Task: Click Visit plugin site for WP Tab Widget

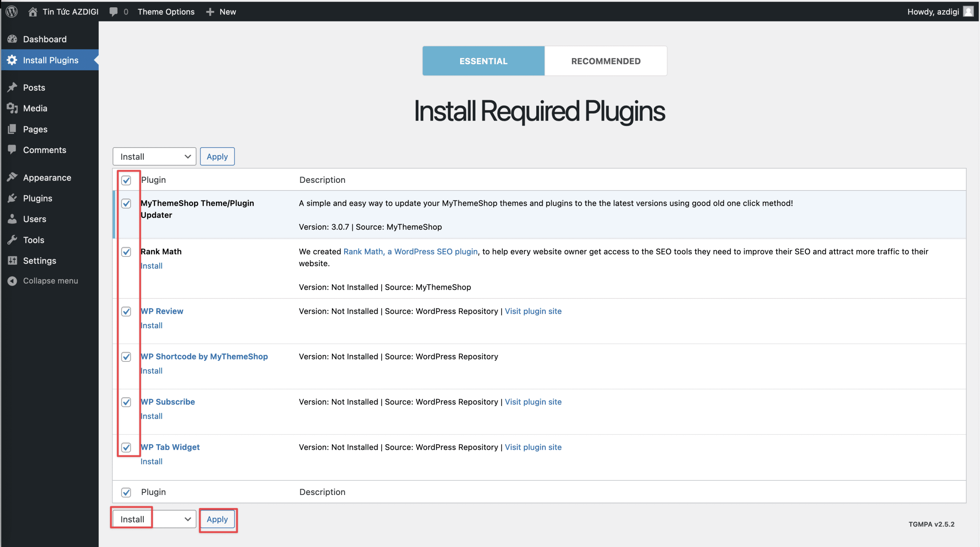Action: pos(533,447)
